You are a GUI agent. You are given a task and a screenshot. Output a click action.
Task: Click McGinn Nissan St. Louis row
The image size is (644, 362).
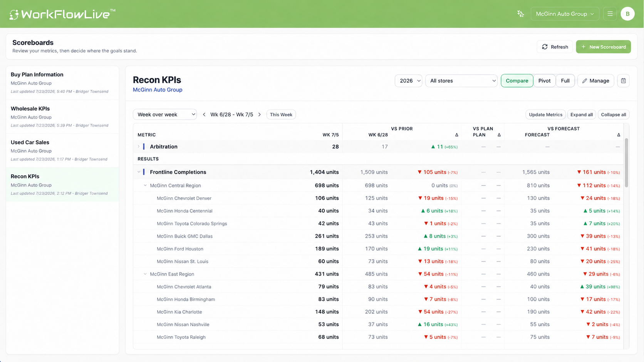coord(378,261)
